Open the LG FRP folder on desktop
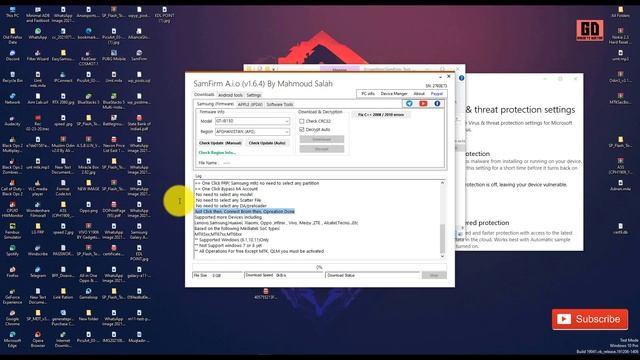 [x=38, y=229]
